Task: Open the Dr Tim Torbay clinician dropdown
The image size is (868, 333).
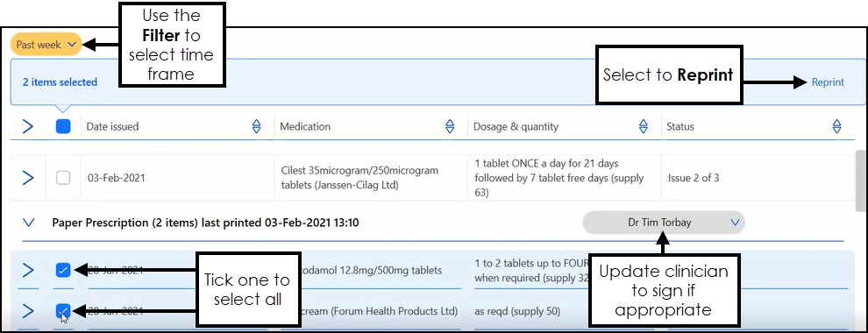Action: [x=664, y=223]
